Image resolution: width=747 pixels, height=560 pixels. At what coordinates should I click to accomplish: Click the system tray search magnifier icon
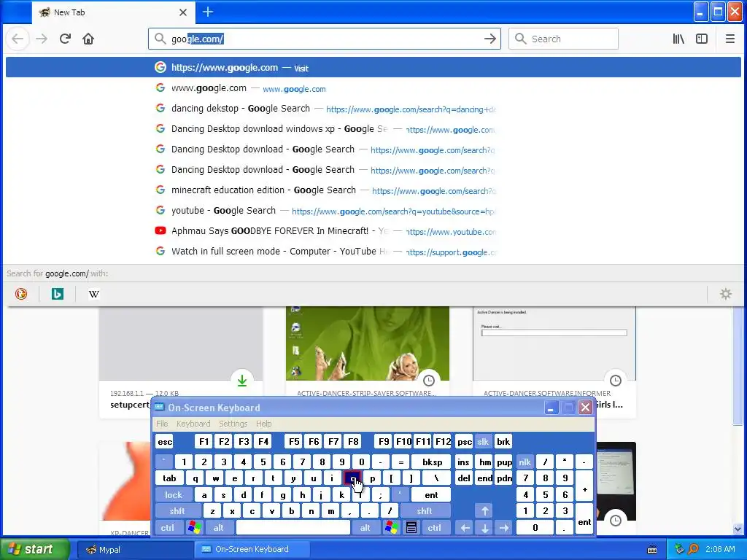[x=694, y=549]
